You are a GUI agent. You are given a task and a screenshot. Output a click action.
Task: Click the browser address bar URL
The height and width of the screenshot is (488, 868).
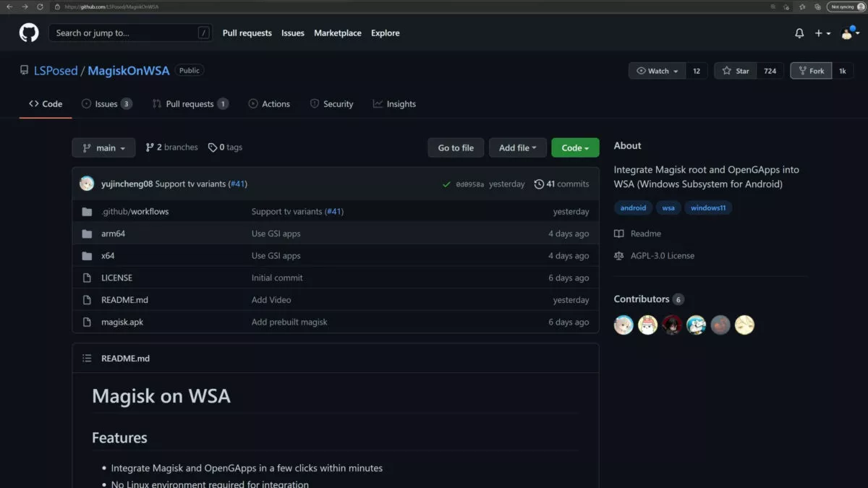pos(112,7)
